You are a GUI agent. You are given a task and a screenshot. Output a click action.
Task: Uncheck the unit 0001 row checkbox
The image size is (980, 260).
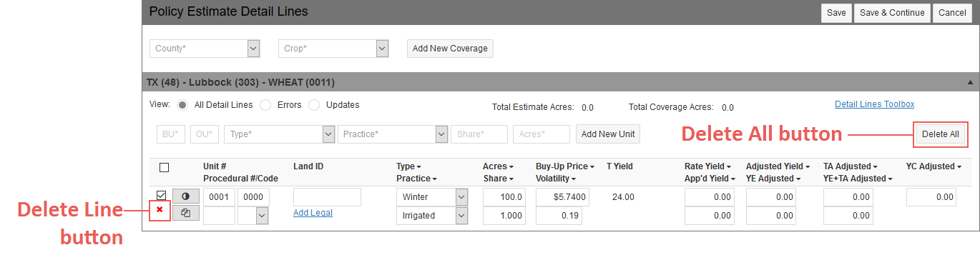coord(161,195)
